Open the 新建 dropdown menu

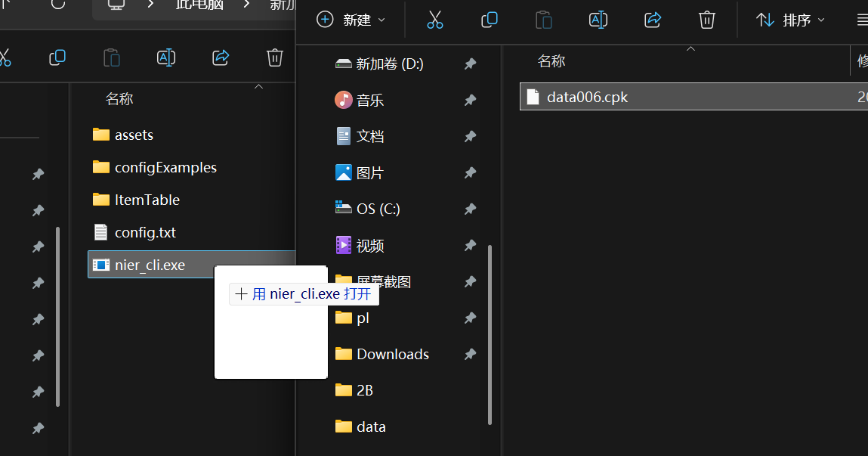pyautogui.click(x=351, y=20)
